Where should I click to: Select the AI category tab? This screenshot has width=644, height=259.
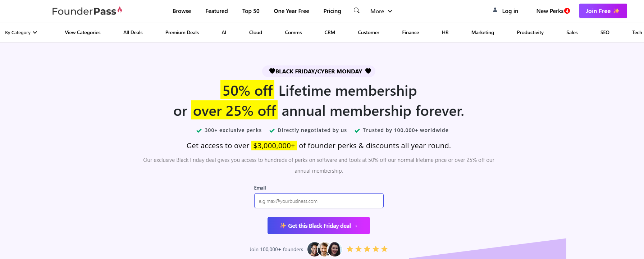pyautogui.click(x=224, y=32)
